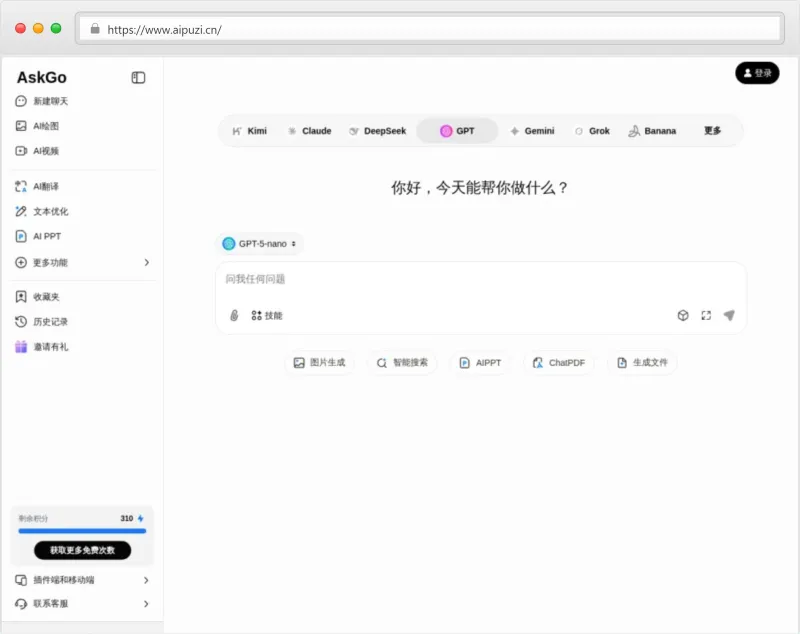The image size is (800, 634).
Task: Switch to the DeepSeek model tab
Action: pyautogui.click(x=378, y=131)
